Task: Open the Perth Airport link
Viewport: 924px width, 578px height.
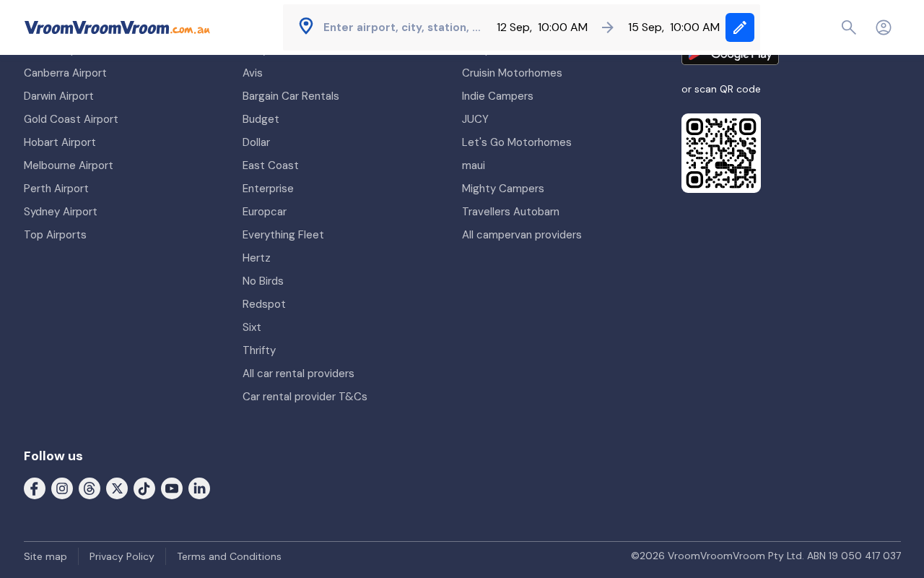Action: pyautogui.click(x=56, y=189)
